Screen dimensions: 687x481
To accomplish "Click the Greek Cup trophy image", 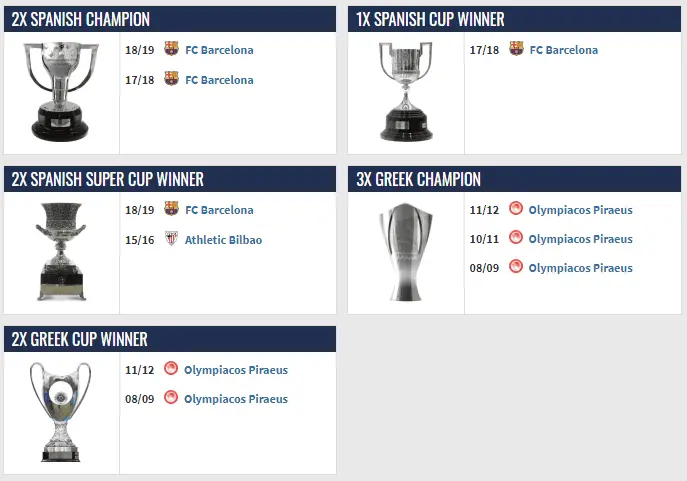I will (x=61, y=410).
